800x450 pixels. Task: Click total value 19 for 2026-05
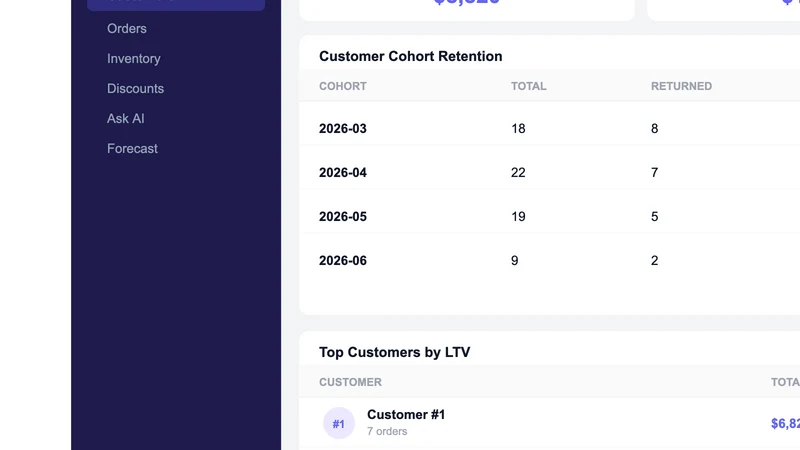pos(518,216)
